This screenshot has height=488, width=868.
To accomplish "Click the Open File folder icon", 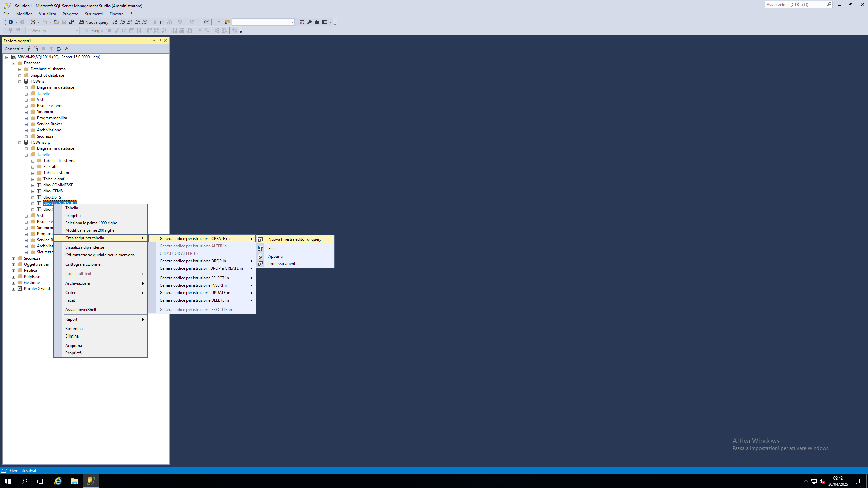I will click(56, 22).
